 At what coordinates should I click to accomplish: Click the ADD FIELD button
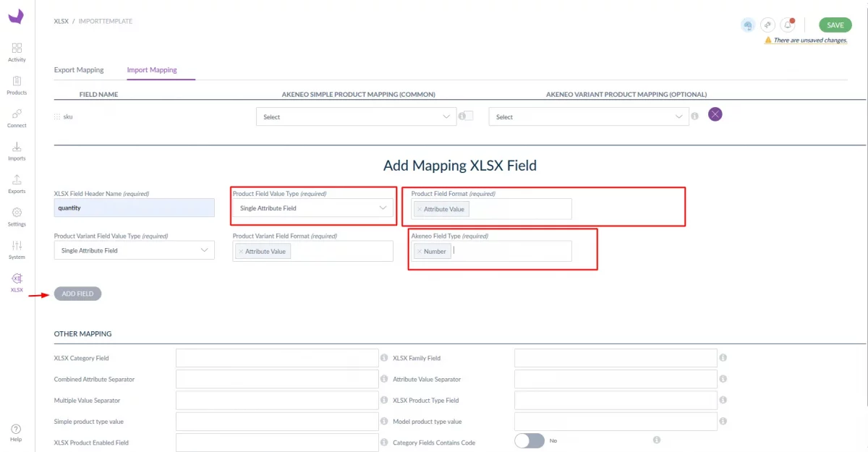tap(77, 294)
